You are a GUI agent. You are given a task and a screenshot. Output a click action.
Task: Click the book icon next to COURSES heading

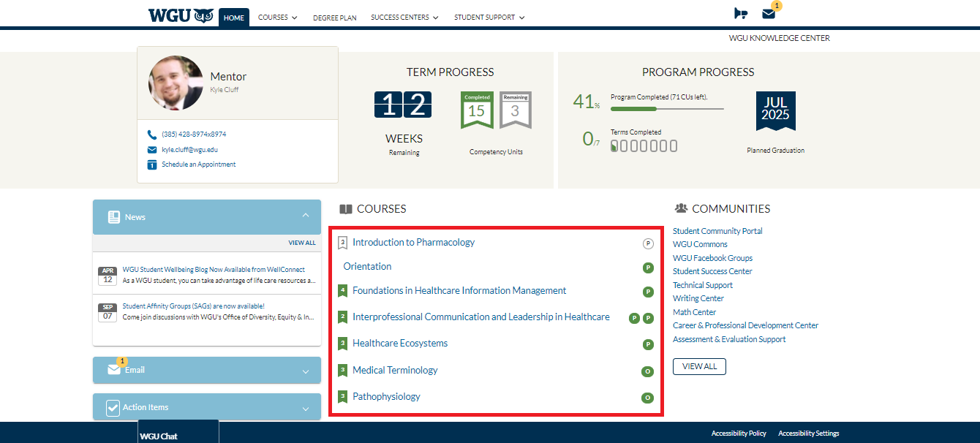(x=346, y=209)
